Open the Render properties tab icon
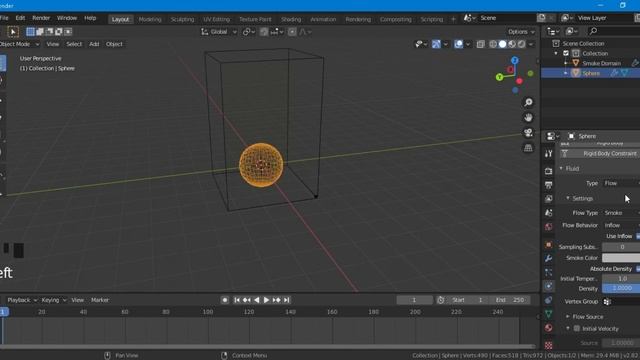 tap(548, 171)
